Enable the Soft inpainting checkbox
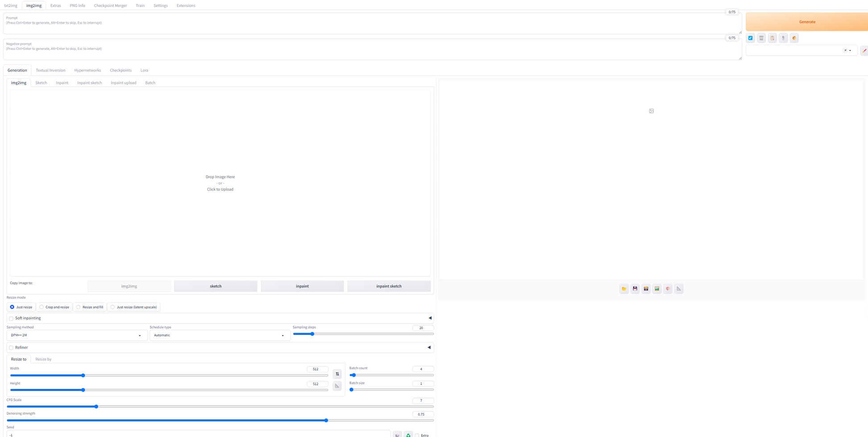This screenshot has height=437, width=868. pyautogui.click(x=11, y=318)
